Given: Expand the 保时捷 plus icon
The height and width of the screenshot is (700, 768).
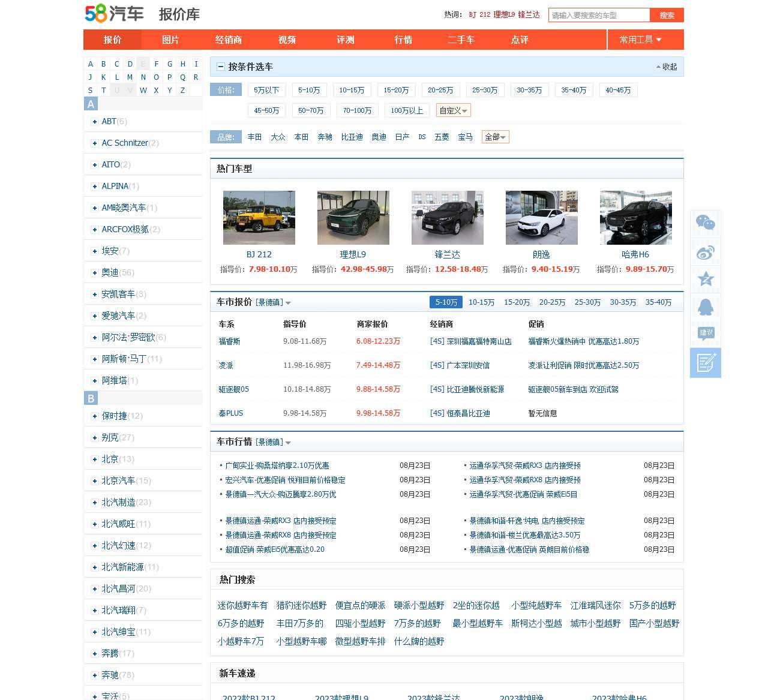Looking at the screenshot, I should point(94,416).
